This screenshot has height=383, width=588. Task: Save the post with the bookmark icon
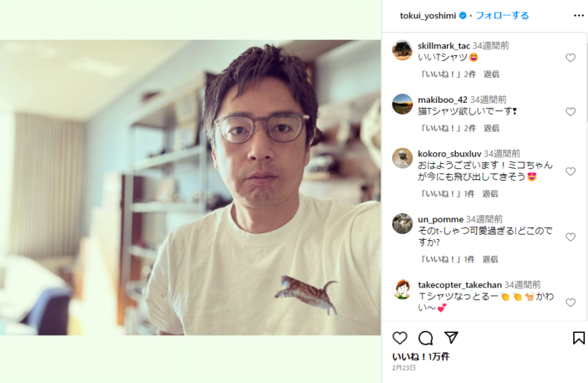(x=578, y=338)
